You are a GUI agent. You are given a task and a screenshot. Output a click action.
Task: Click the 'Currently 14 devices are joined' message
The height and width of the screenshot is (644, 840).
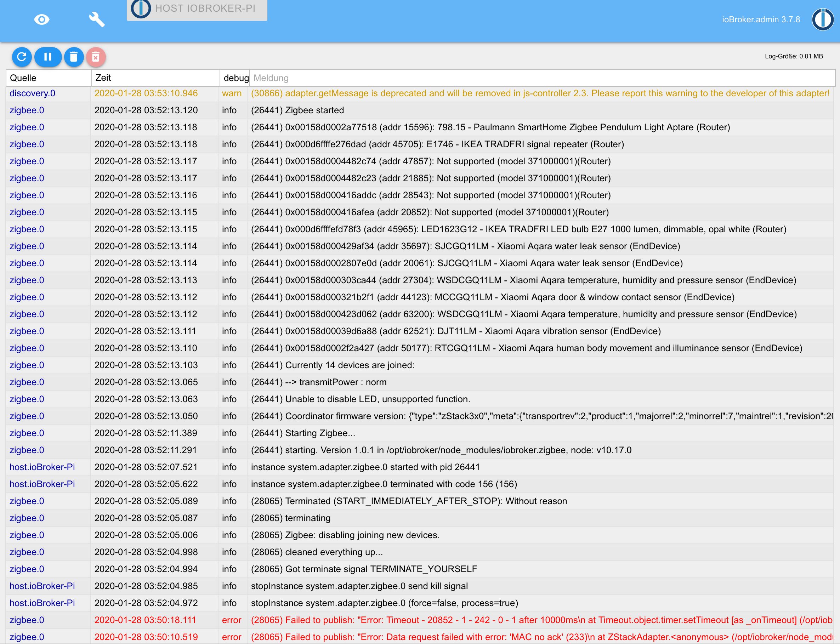[333, 365]
